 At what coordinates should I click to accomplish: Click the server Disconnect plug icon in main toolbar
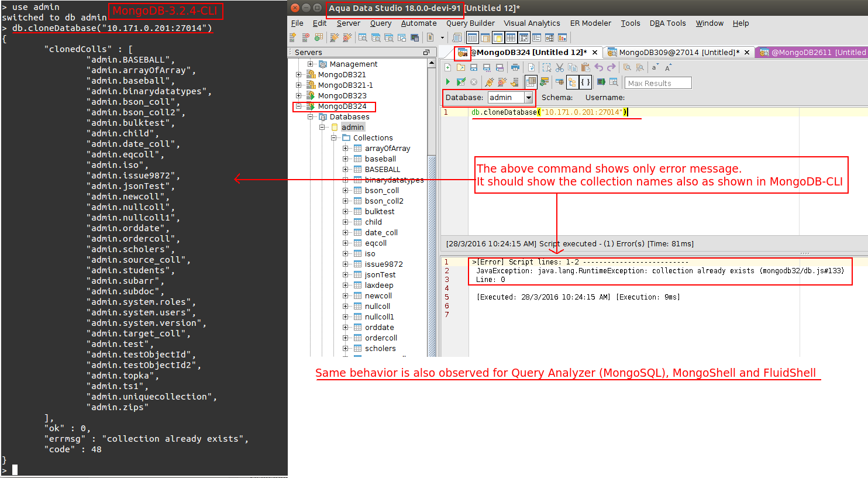[347, 37]
